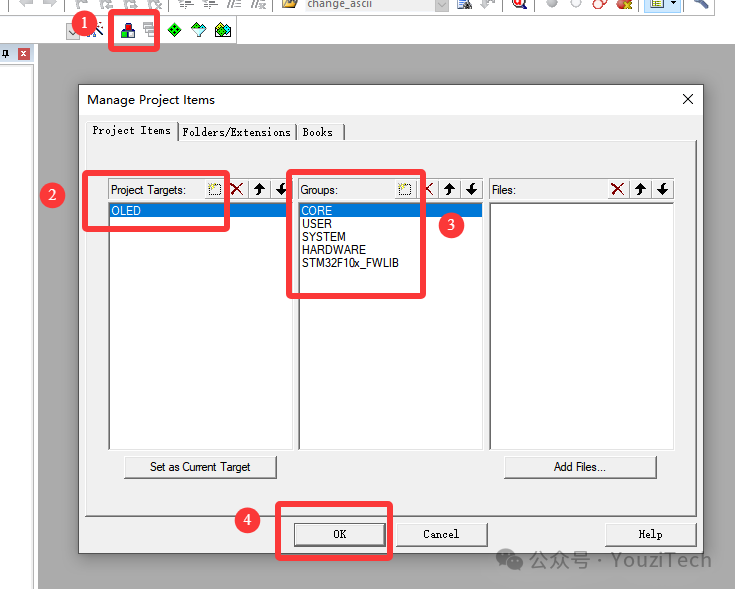Create new Project Target with New icon
Image resolution: width=735 pixels, height=589 pixels.
pos(215,189)
